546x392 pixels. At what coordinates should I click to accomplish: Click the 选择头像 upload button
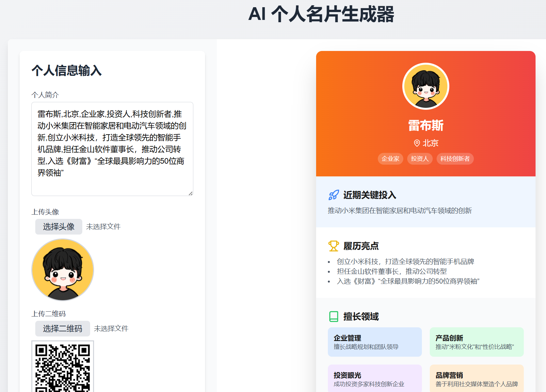(59, 227)
